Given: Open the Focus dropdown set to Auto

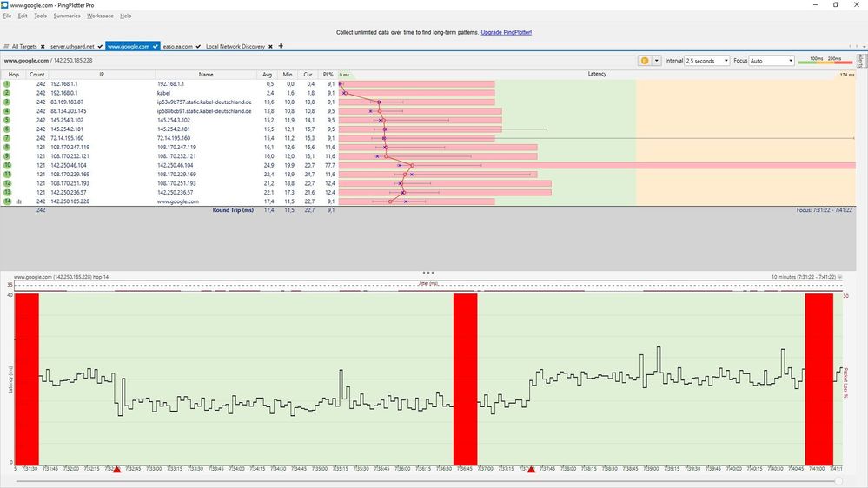Looking at the screenshot, I should pos(772,61).
